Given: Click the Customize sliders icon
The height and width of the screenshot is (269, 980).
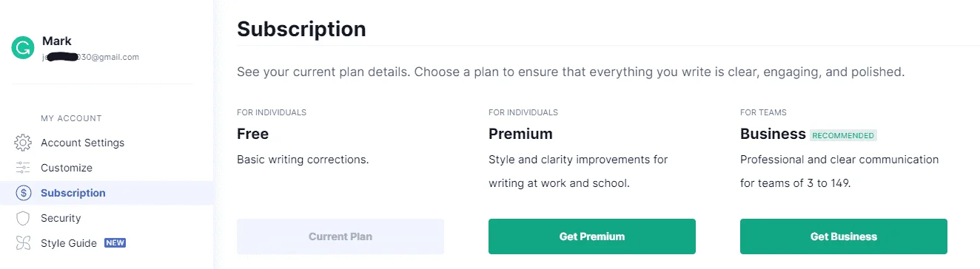Looking at the screenshot, I should (x=23, y=168).
